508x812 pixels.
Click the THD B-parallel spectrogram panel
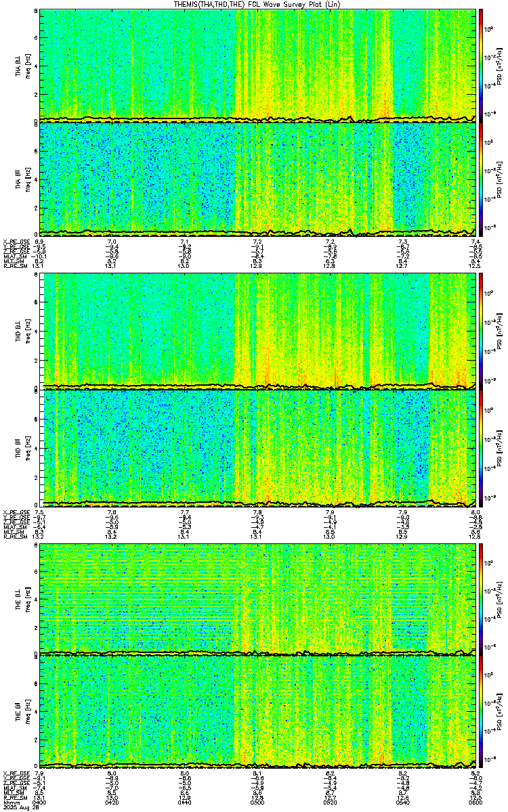258,447
